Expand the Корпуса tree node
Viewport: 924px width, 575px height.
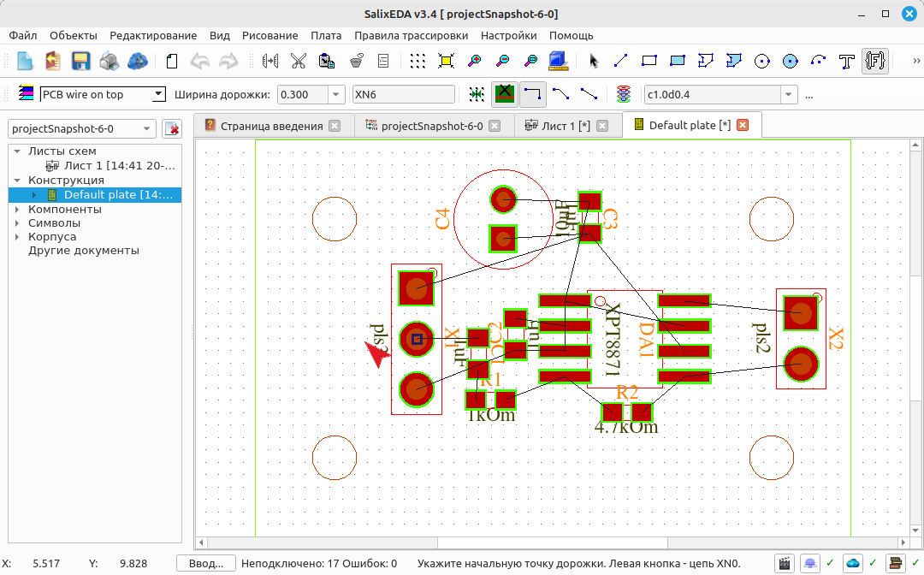coord(17,237)
